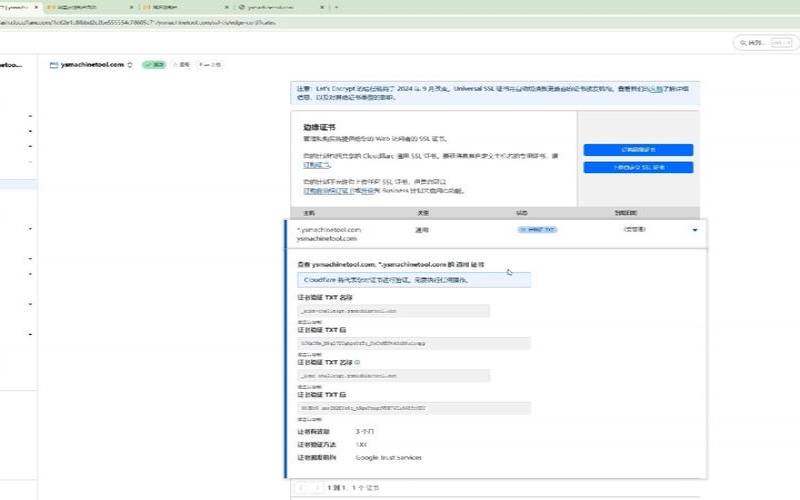The height and width of the screenshot is (500, 800).
Task: Click the browser address bar URL
Action: pos(200,21)
